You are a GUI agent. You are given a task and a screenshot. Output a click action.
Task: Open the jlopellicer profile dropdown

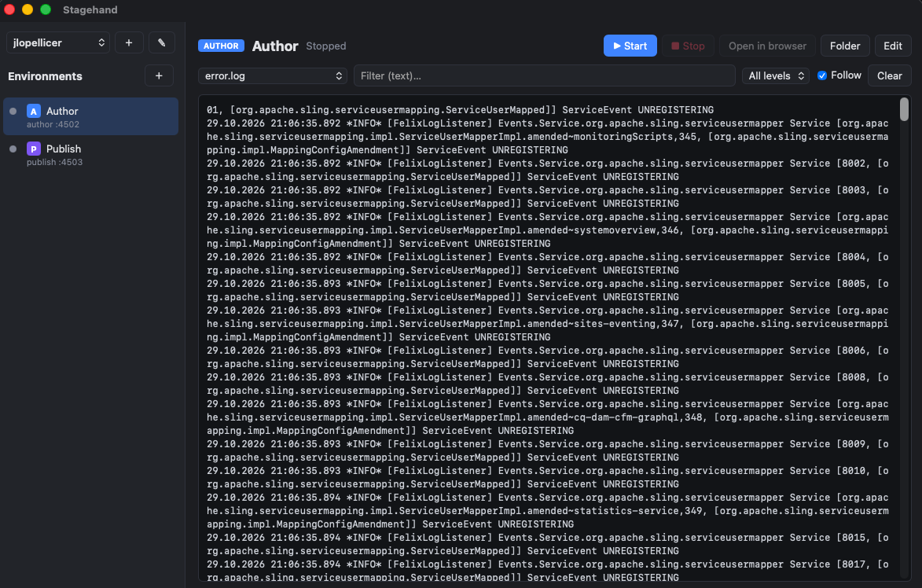(x=57, y=43)
